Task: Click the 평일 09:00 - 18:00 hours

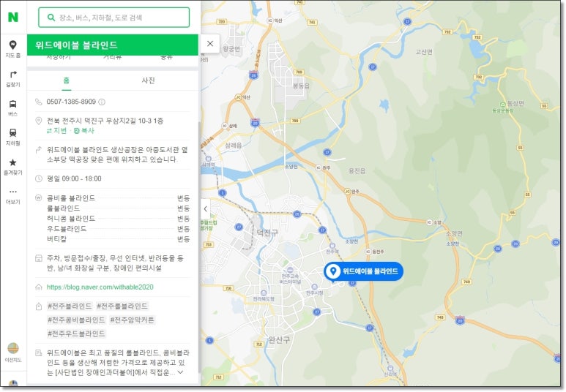Action: click(74, 179)
